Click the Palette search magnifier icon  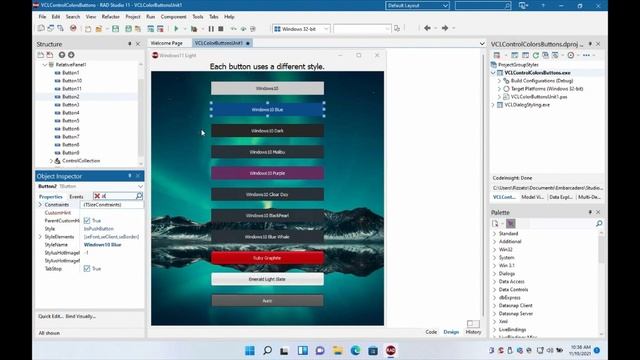[x=599, y=223]
